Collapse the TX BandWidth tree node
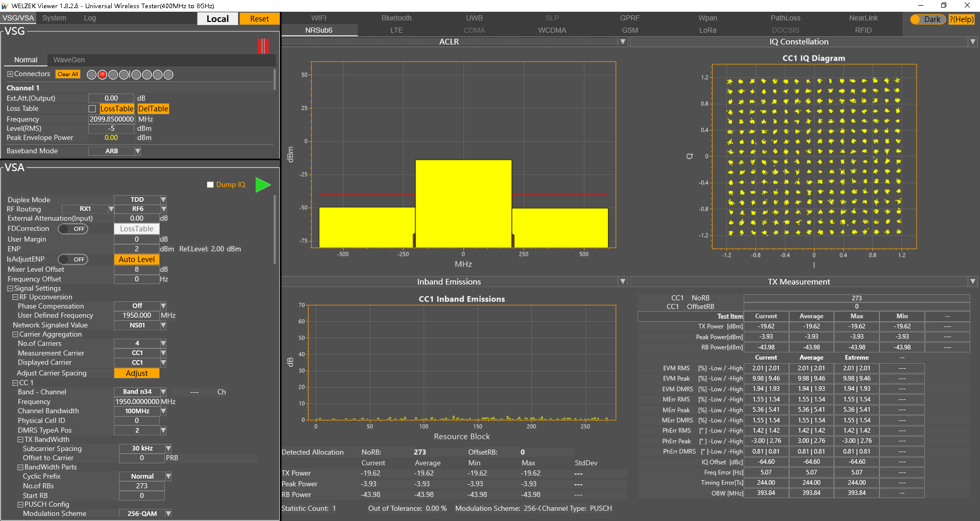 (x=20, y=439)
